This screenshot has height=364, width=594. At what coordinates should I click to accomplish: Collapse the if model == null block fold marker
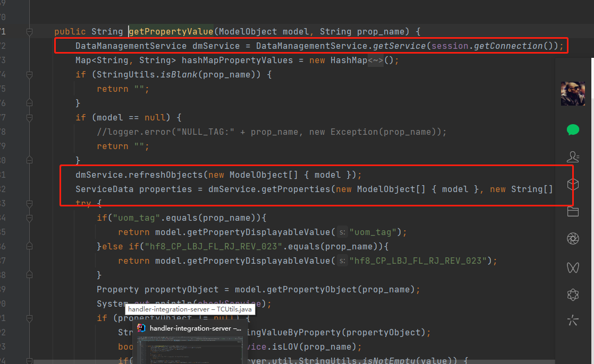click(x=29, y=118)
